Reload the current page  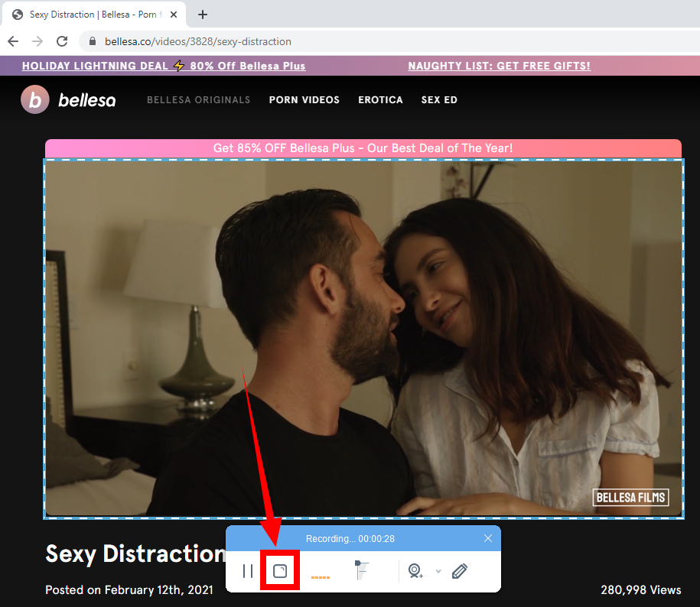62,41
